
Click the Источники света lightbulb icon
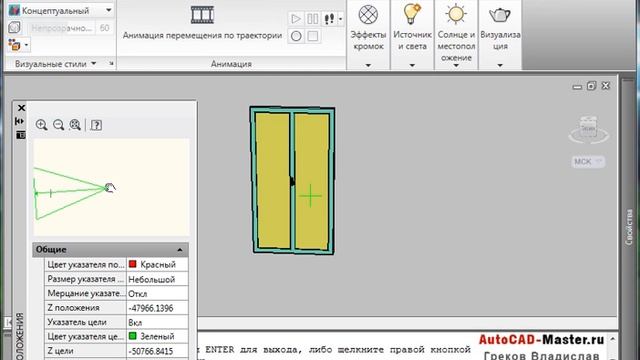point(412,14)
